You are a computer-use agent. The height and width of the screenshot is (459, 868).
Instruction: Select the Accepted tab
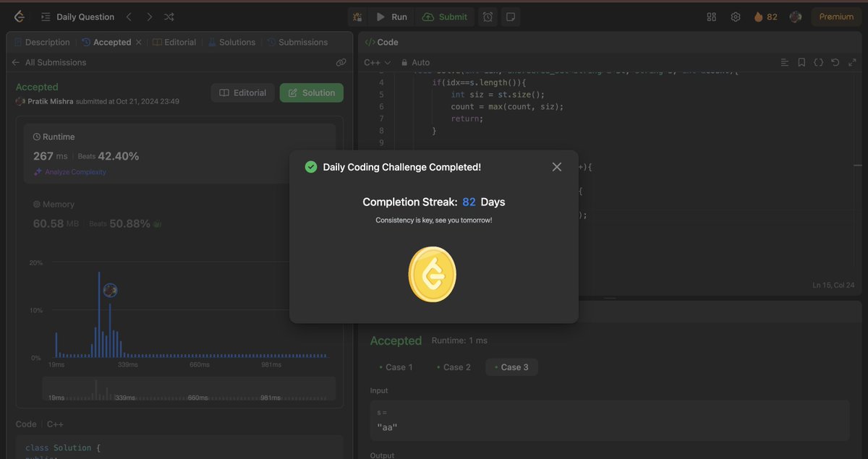106,42
